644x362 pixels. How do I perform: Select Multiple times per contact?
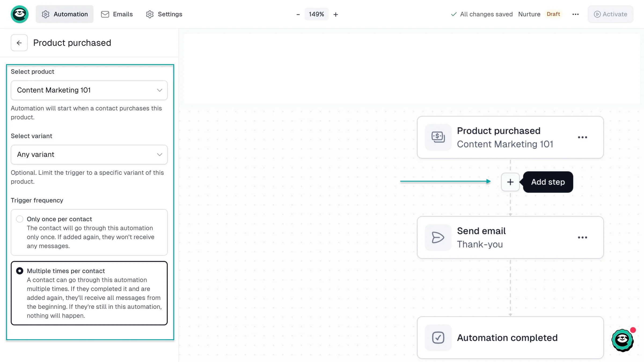coord(89,293)
